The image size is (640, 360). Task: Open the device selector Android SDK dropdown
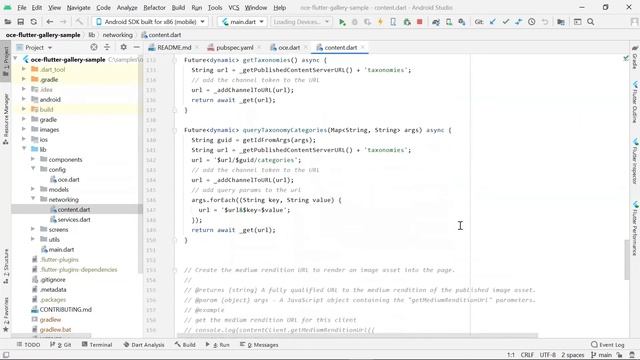151,22
